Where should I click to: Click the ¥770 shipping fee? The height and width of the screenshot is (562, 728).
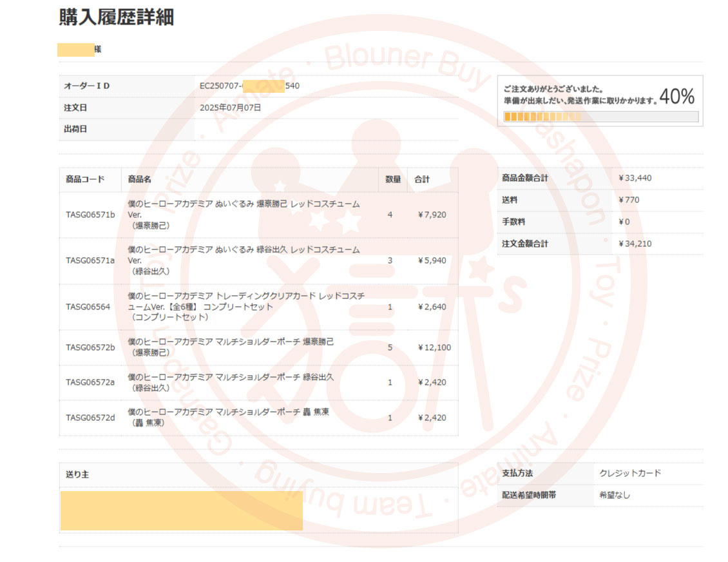[629, 200]
